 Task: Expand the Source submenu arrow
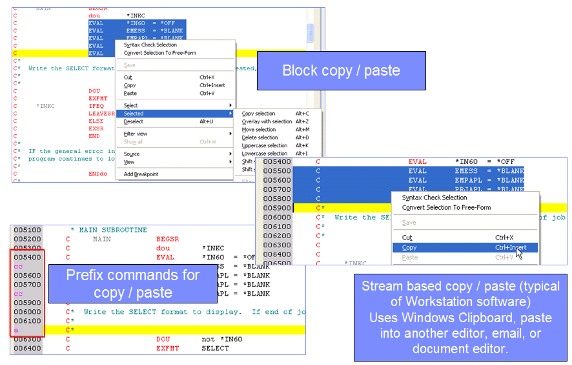click(230, 154)
